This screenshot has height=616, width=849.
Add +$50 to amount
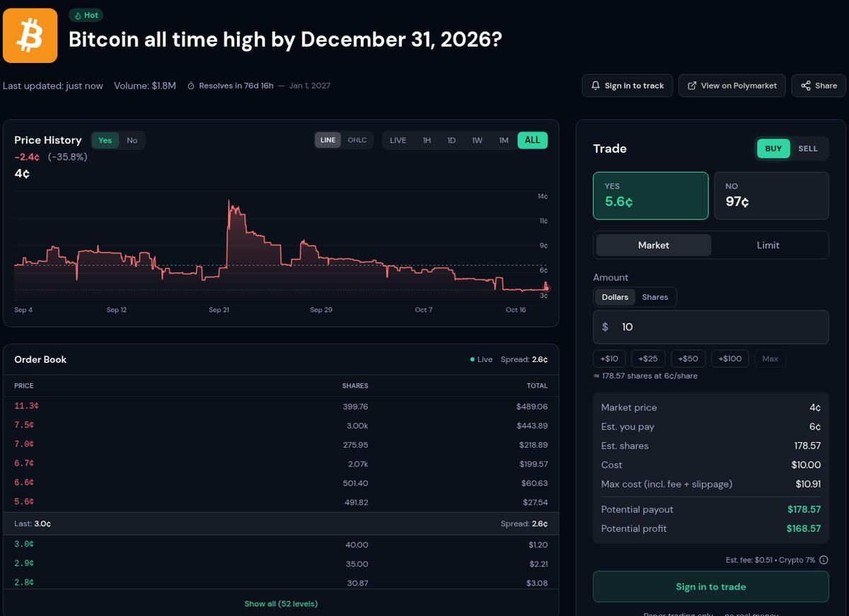688,359
